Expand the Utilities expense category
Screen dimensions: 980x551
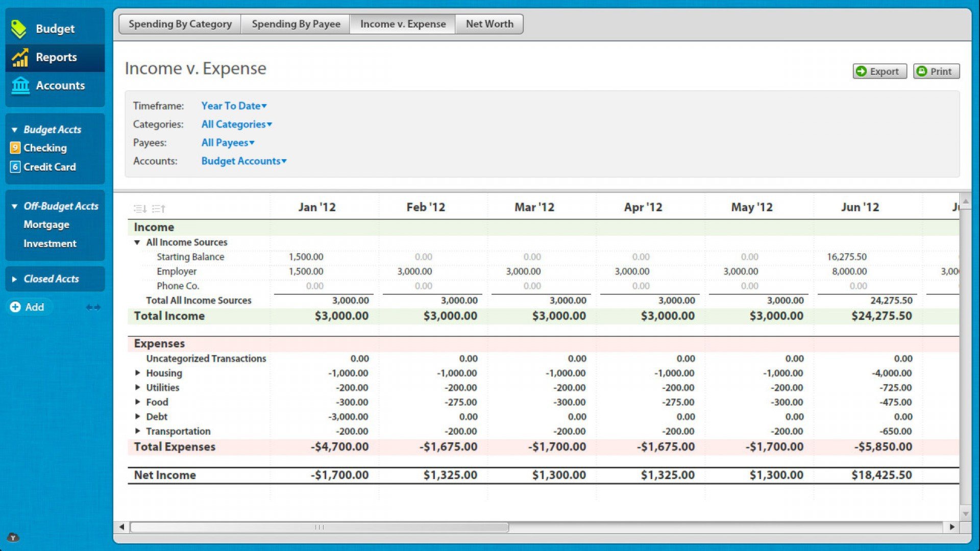pyautogui.click(x=138, y=387)
